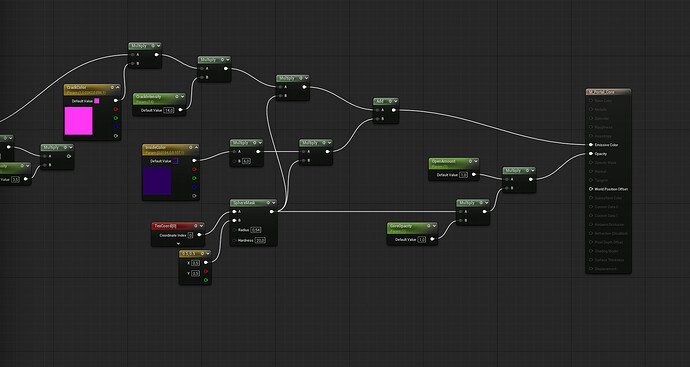Click InsideColor's white RGB output pin
This screenshot has width=690, height=367.
[195, 161]
